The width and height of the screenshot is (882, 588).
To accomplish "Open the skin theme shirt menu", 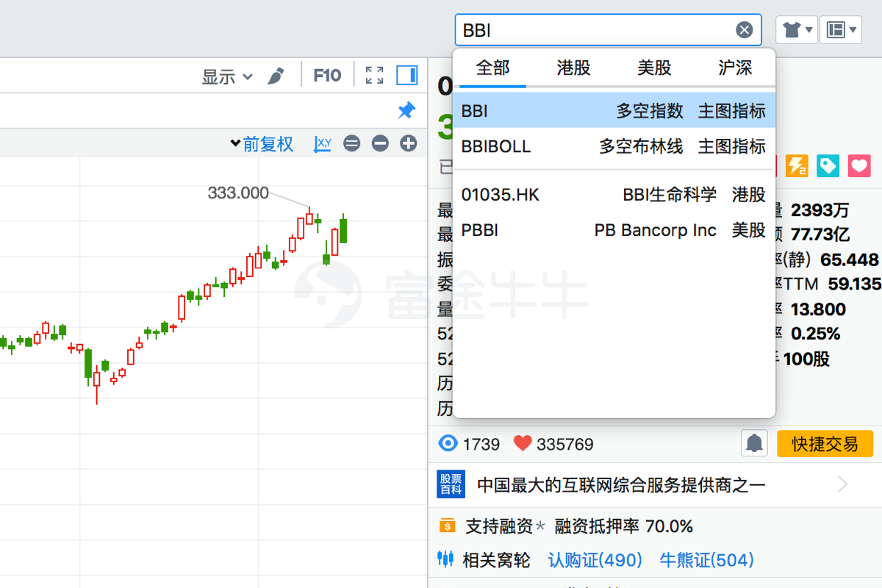I will 797,30.
